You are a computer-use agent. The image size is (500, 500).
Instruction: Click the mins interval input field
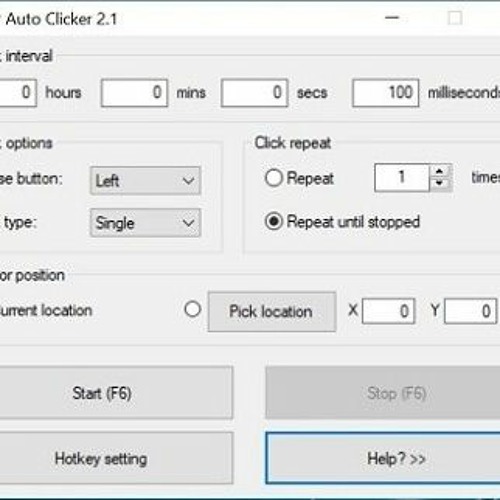click(x=134, y=93)
